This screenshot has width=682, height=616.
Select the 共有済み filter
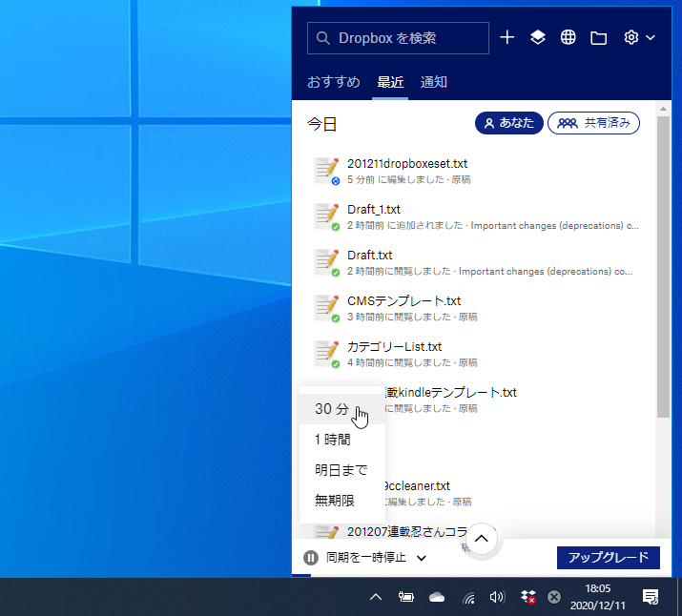pyautogui.click(x=593, y=123)
